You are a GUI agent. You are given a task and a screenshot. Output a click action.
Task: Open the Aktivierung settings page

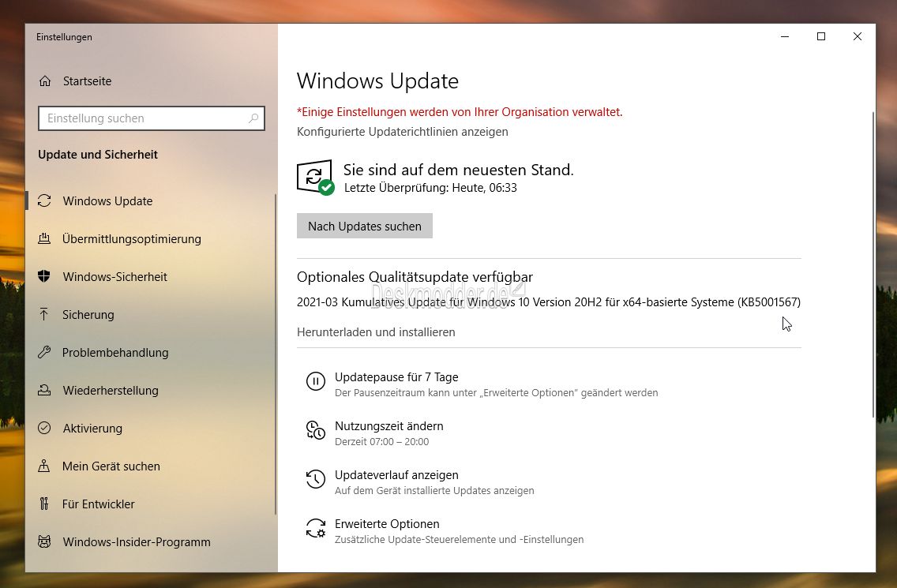click(x=151, y=428)
